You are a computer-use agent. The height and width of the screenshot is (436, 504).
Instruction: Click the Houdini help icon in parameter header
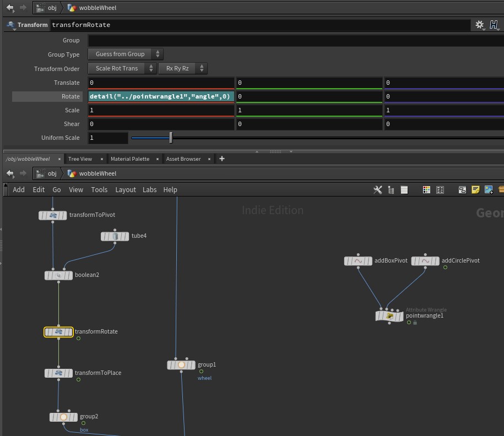coord(494,25)
